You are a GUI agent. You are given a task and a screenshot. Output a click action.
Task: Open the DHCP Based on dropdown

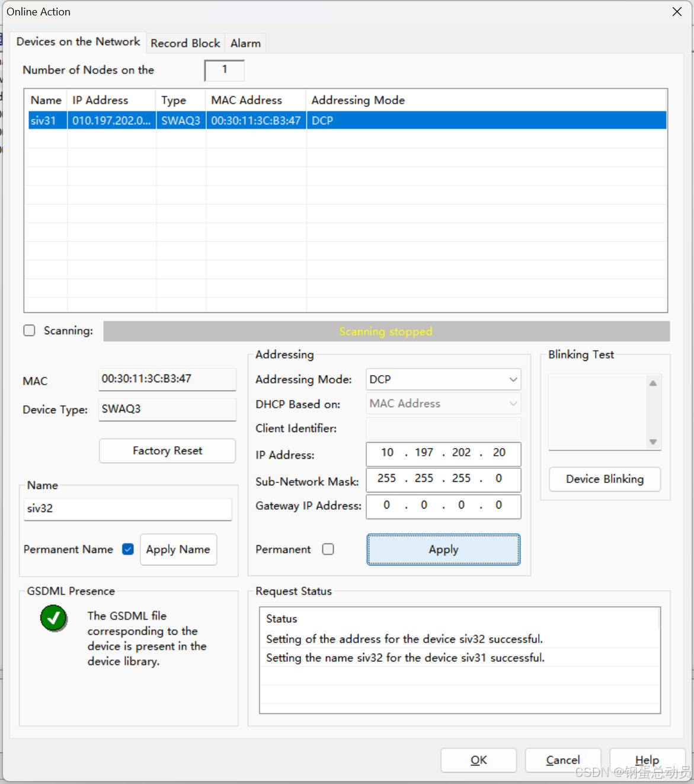tap(443, 404)
